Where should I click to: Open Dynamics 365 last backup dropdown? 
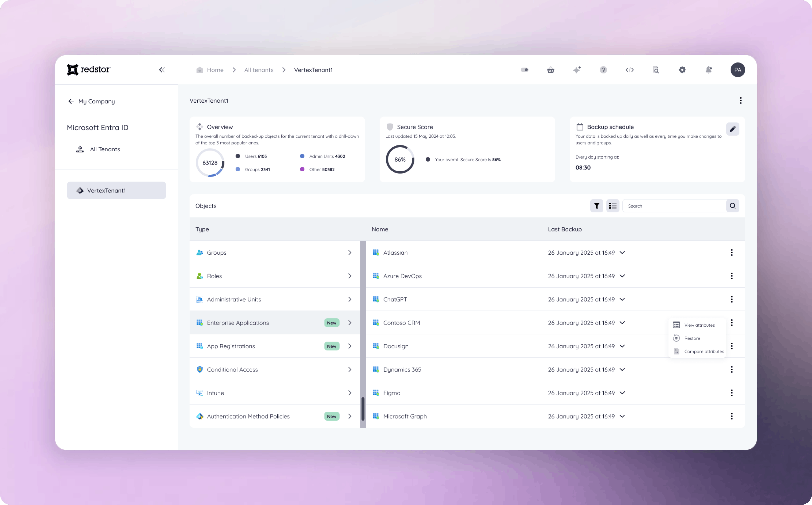pos(622,369)
